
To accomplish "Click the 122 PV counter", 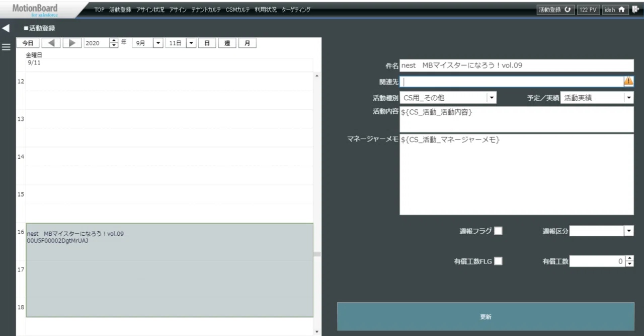I will (589, 10).
